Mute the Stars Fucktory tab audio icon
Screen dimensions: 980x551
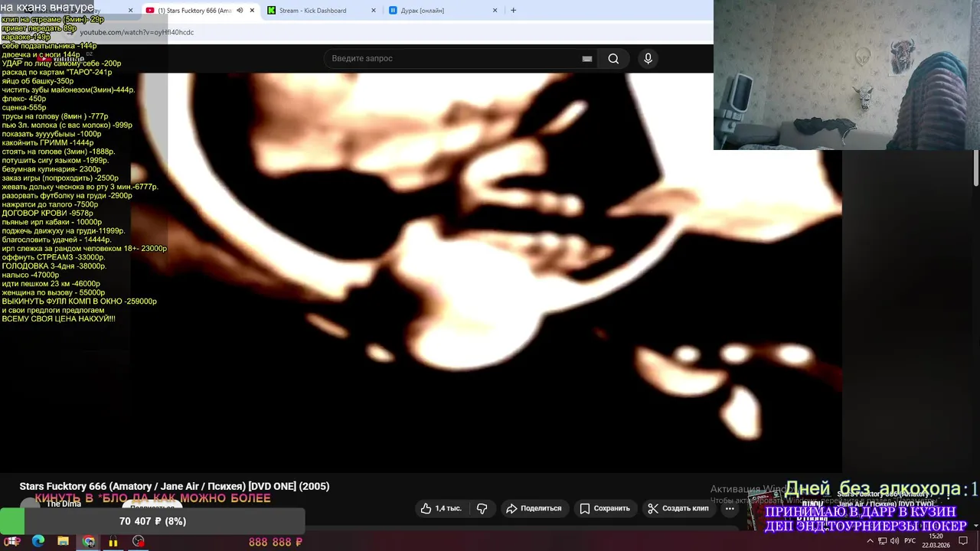240,11
